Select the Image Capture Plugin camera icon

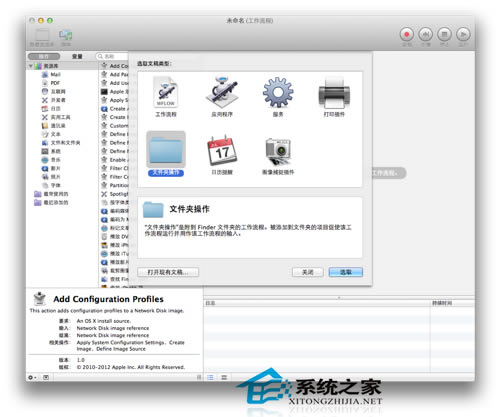pos(278,151)
